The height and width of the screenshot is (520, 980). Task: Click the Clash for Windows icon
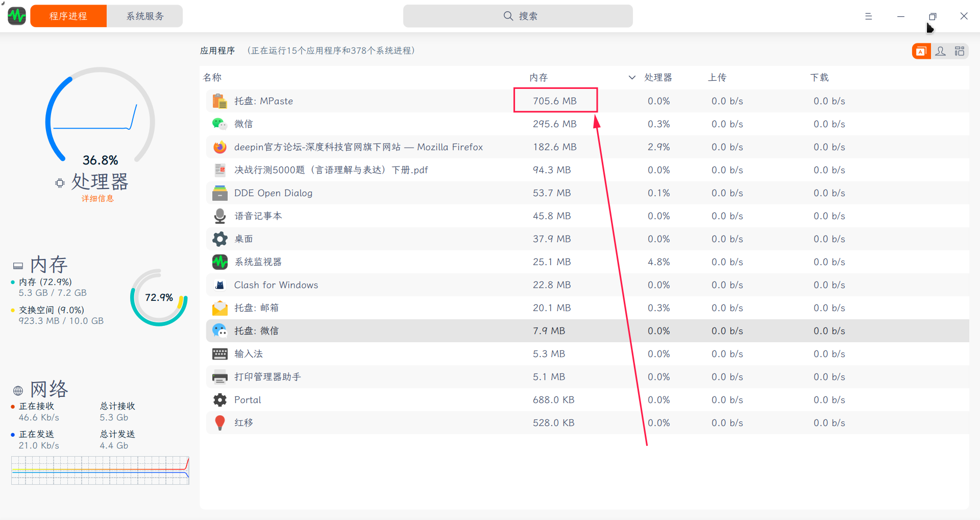[x=220, y=285]
